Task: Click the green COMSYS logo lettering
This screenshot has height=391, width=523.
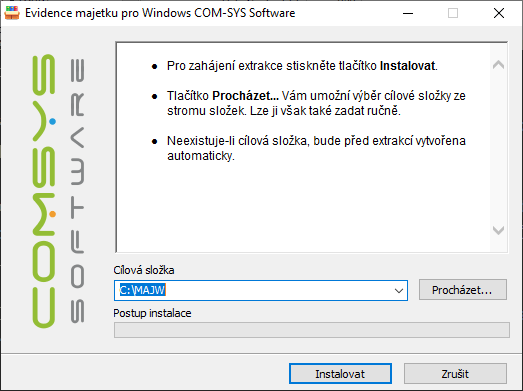Action: (44, 191)
